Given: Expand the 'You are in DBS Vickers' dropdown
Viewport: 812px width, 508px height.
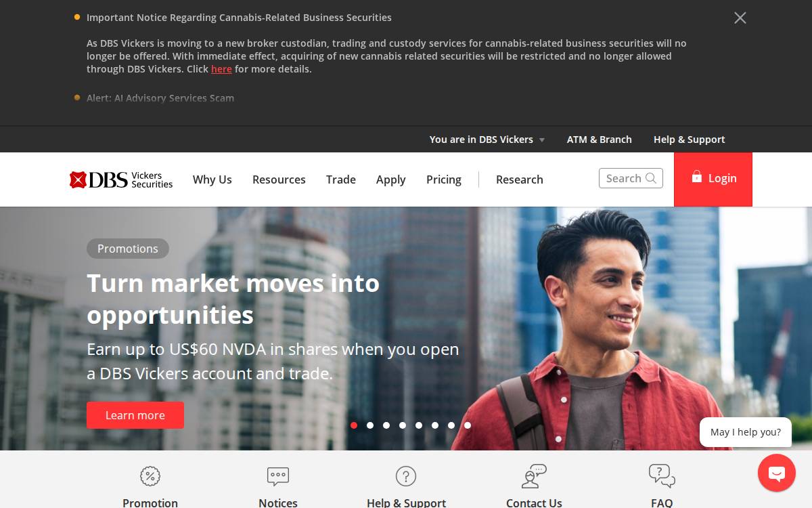Looking at the screenshot, I should 487,140.
